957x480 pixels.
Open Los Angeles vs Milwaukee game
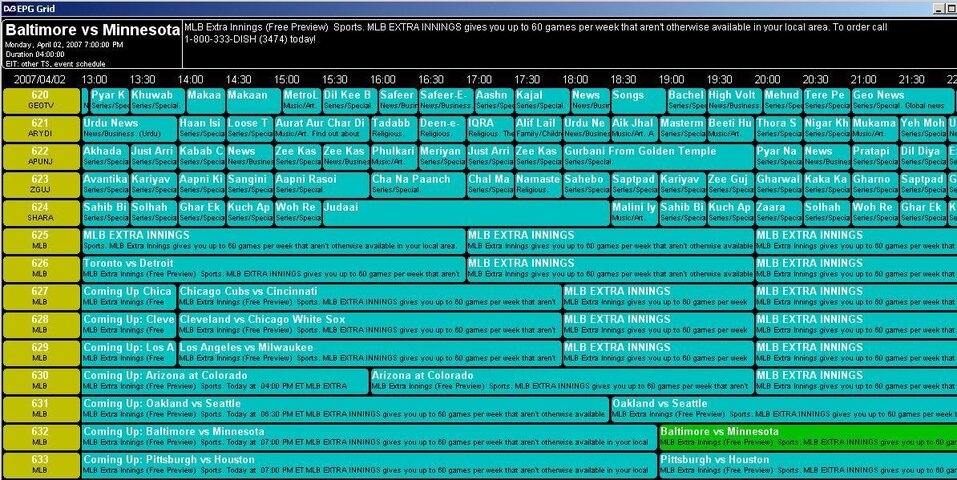pos(370,354)
